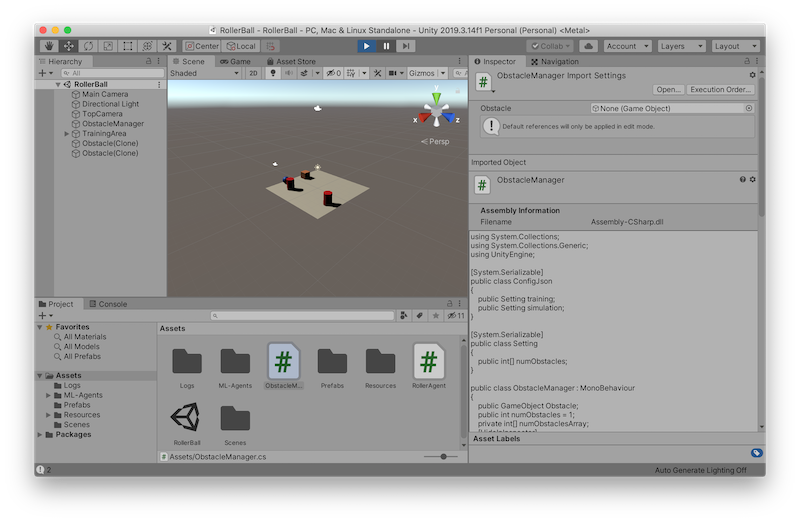Switch to the Game tab
The image size is (800, 522).
[x=235, y=61]
